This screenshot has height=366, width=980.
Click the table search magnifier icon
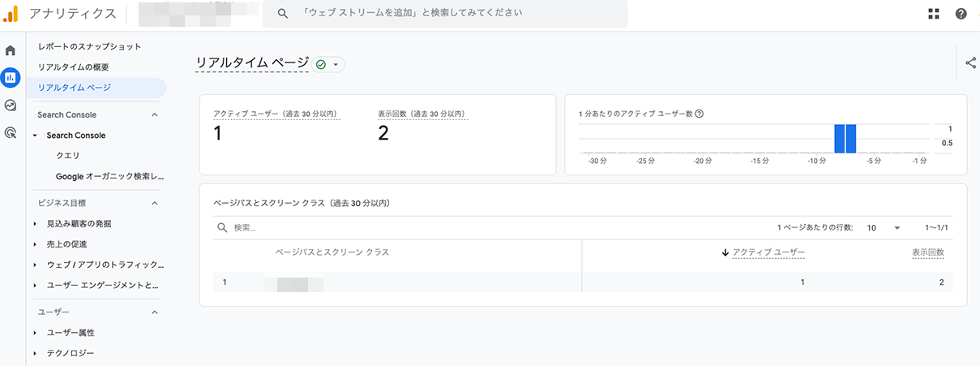pyautogui.click(x=222, y=228)
